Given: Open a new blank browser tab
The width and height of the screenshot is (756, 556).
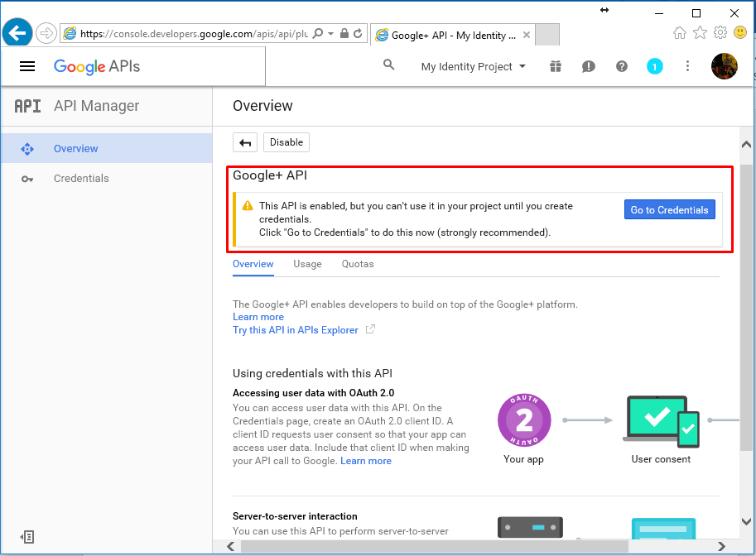Looking at the screenshot, I should click(x=547, y=35).
